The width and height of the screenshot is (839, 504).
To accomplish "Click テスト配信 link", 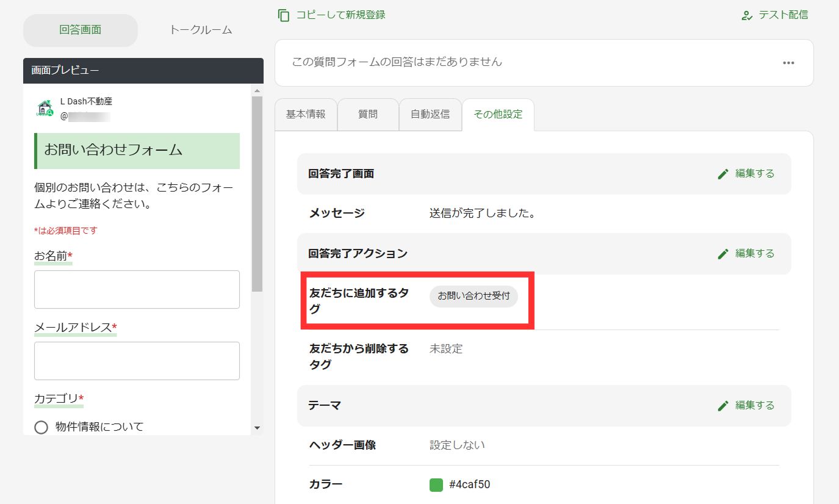I will pyautogui.click(x=783, y=15).
